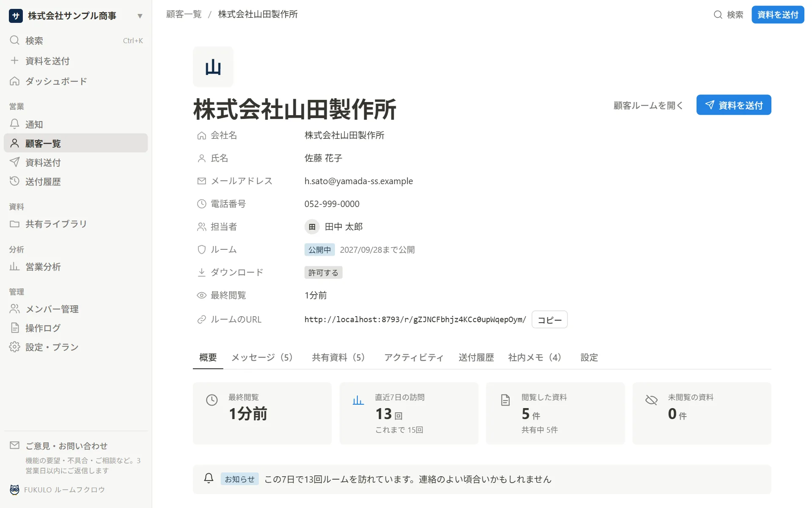
Task: Click the top-right 検索 search button
Action: 728,15
